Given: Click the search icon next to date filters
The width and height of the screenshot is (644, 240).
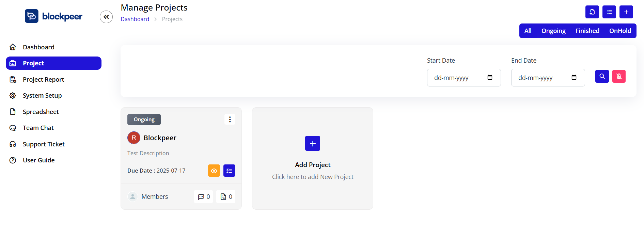Looking at the screenshot, I should pyautogui.click(x=602, y=76).
